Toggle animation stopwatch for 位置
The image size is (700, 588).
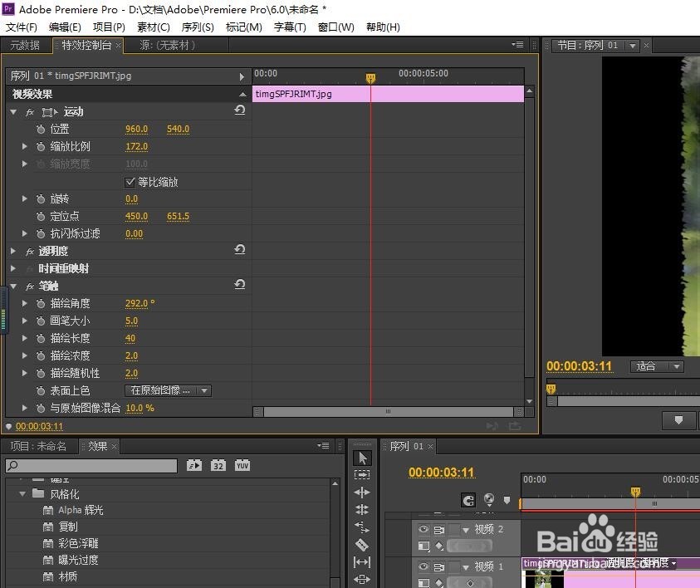pos(41,129)
